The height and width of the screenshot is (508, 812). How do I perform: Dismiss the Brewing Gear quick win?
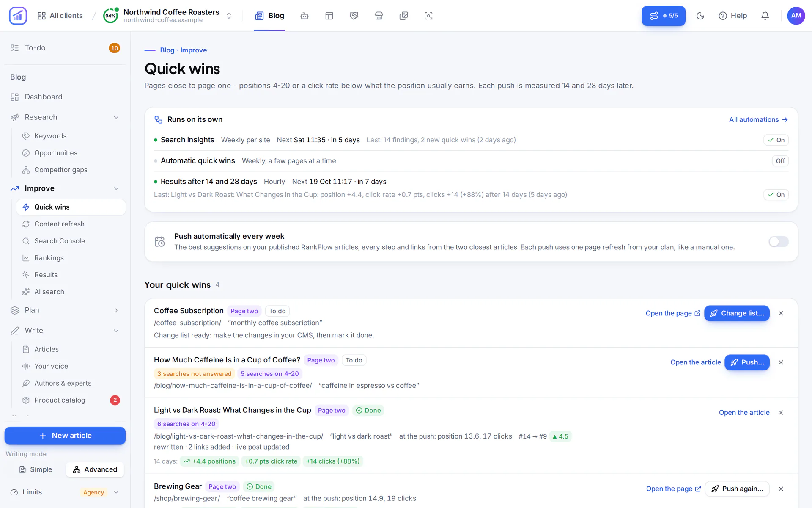pos(781,489)
